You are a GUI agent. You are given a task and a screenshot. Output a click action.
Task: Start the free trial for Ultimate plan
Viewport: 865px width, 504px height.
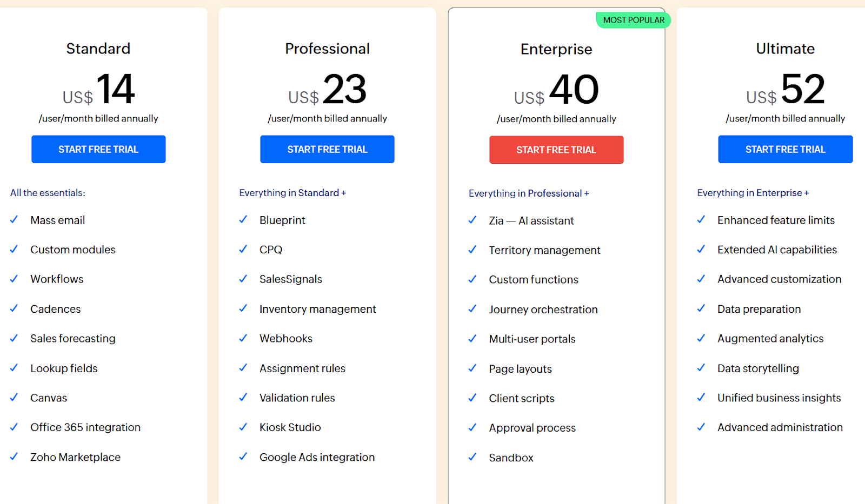785,149
